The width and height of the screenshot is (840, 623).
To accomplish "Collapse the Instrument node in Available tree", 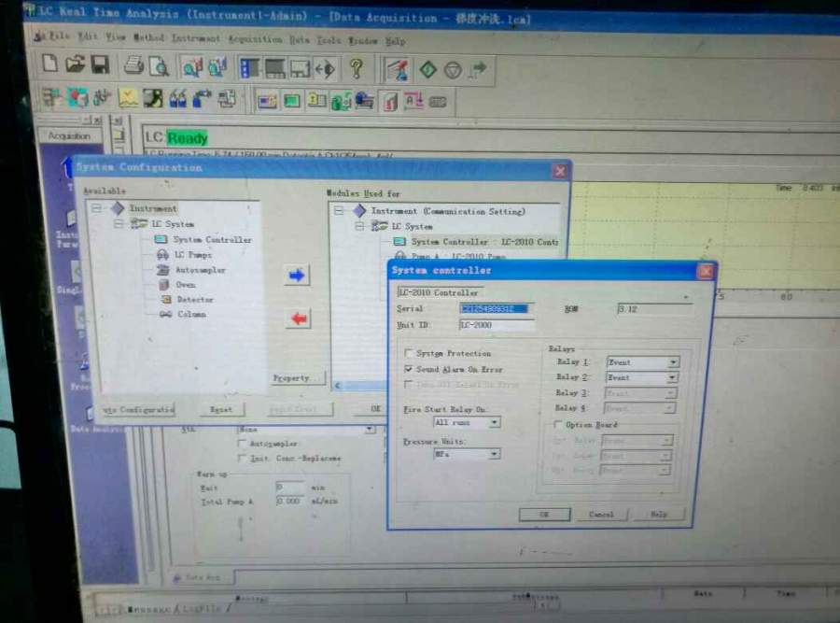I will point(96,207).
